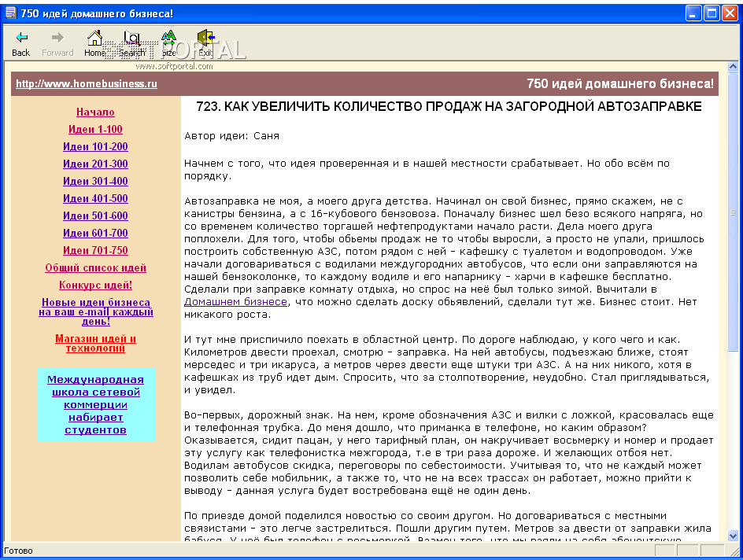
Task: Go to the Начало page
Action: [95, 112]
